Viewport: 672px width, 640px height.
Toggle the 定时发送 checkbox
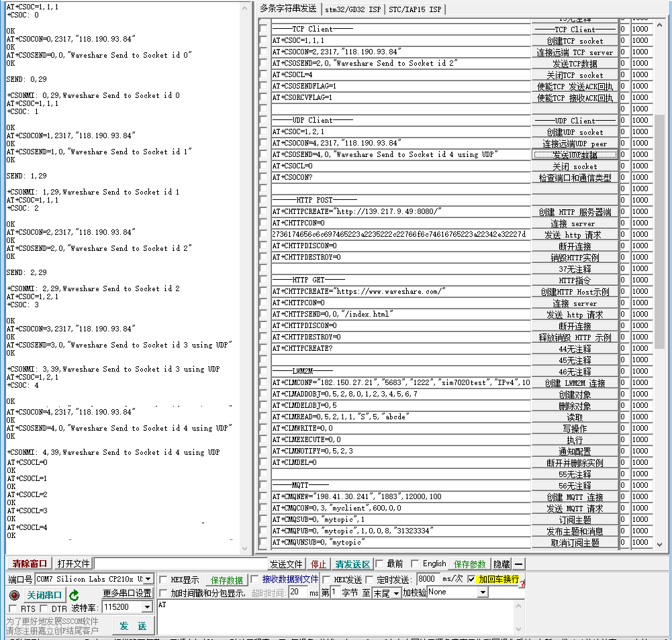(x=369, y=580)
